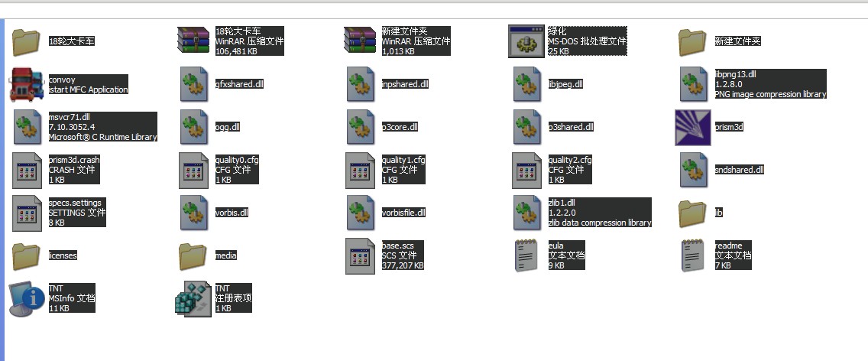Click the 'quality2.cfg' file name label
Viewport: 868px width, 361px height.
[x=570, y=160]
